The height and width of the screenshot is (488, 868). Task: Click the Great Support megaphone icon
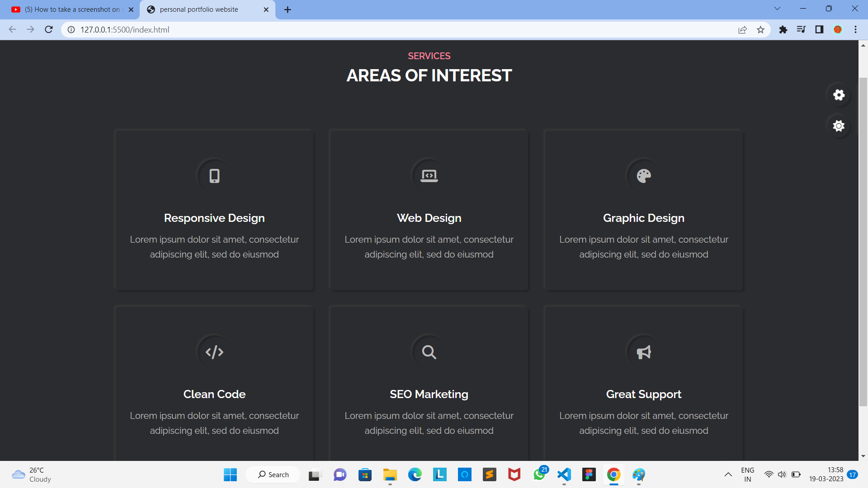tap(643, 352)
